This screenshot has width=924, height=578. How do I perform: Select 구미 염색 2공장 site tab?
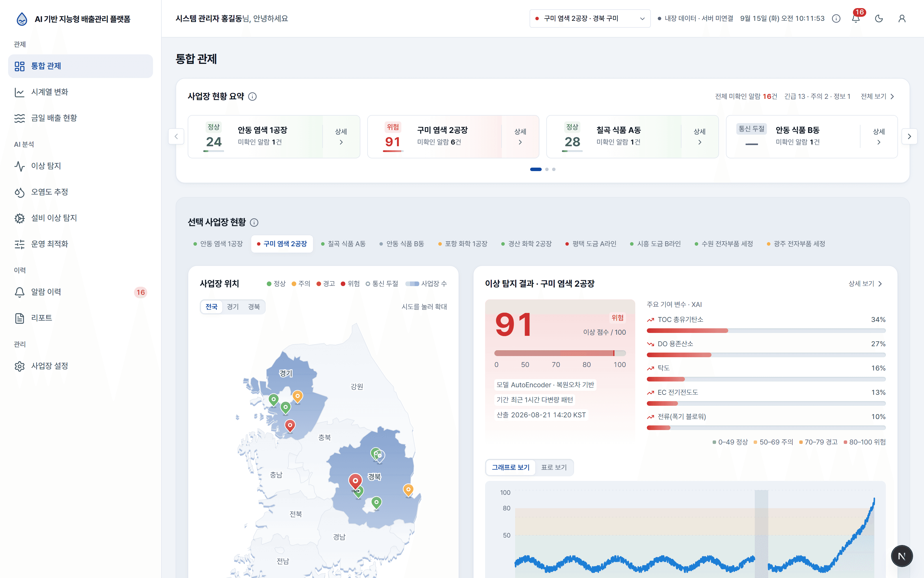point(282,244)
